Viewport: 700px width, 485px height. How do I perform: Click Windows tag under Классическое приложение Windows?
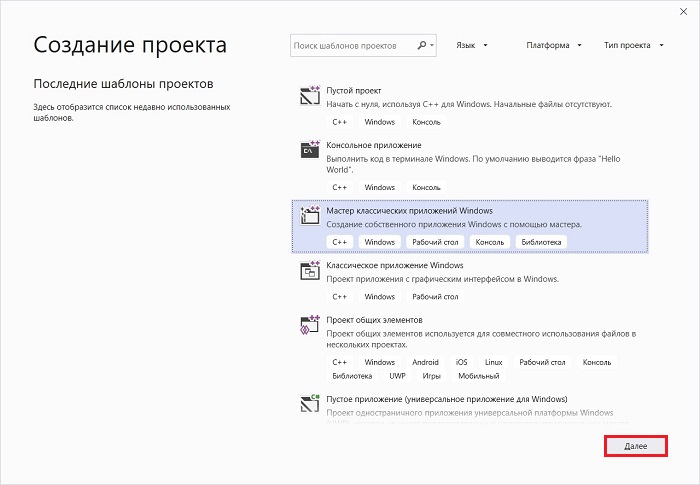(x=379, y=297)
